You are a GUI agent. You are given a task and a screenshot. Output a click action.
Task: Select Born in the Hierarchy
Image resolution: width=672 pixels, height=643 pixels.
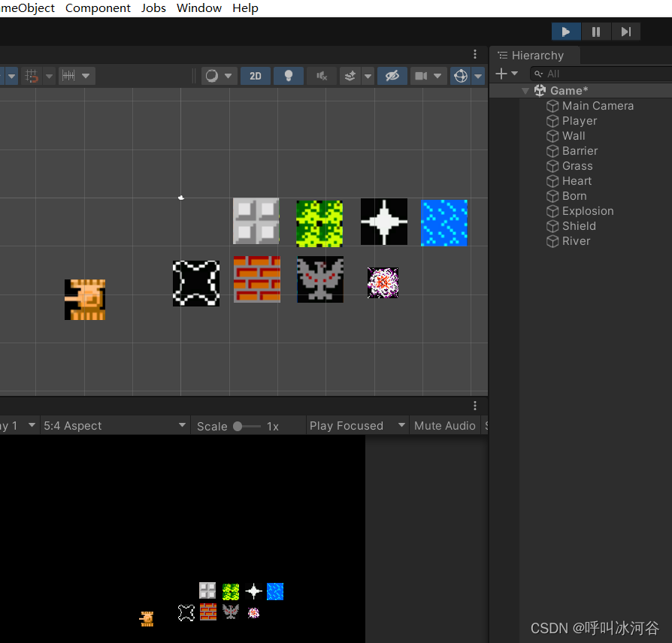[574, 196]
